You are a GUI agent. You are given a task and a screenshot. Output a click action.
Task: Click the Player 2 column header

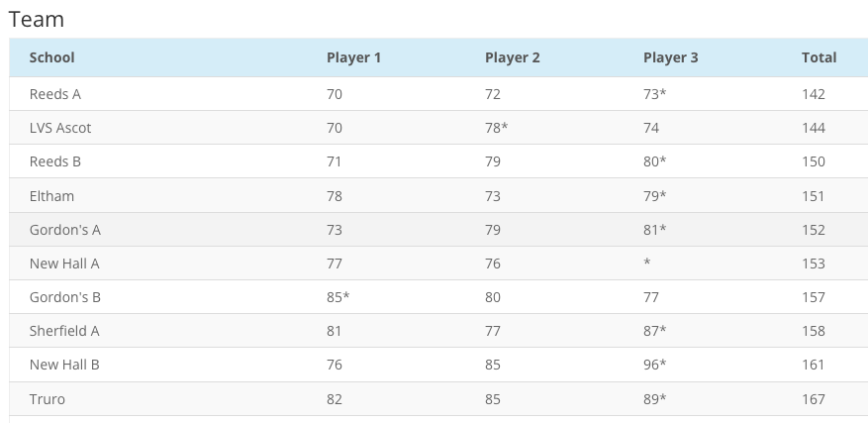[512, 57]
